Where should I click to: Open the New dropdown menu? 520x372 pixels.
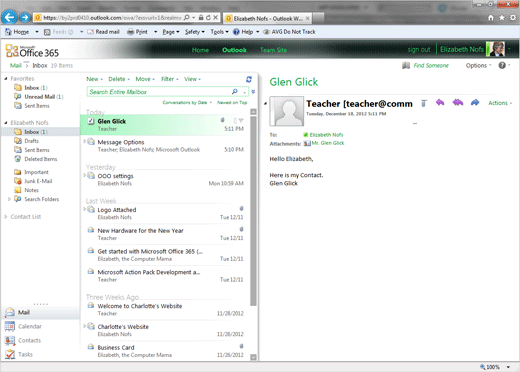tap(94, 79)
